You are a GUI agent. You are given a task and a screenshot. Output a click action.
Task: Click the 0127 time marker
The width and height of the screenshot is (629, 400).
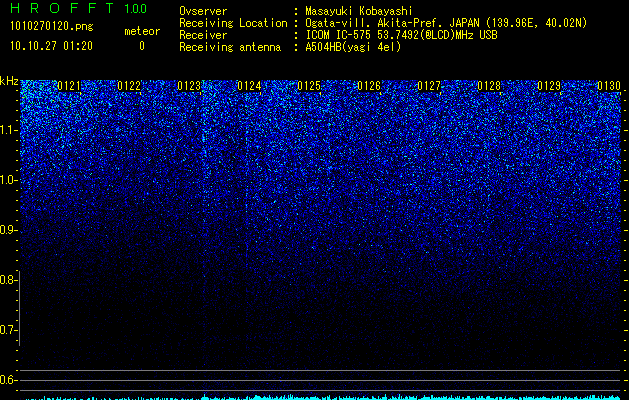pyautogui.click(x=429, y=86)
